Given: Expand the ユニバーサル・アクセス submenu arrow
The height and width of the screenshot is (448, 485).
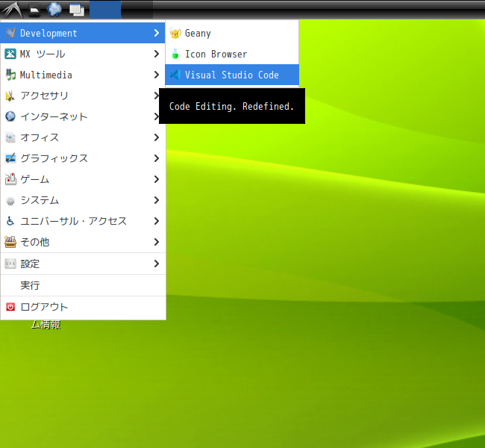Looking at the screenshot, I should point(157,221).
